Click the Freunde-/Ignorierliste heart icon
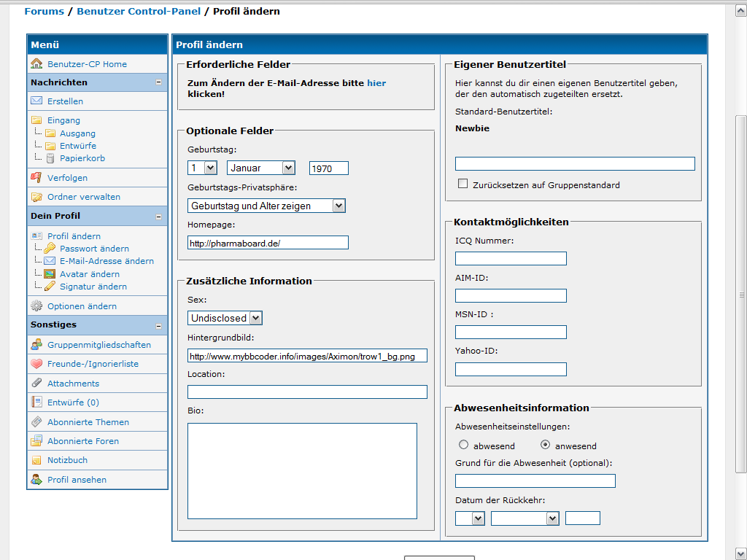The height and width of the screenshot is (560, 747). 36,364
